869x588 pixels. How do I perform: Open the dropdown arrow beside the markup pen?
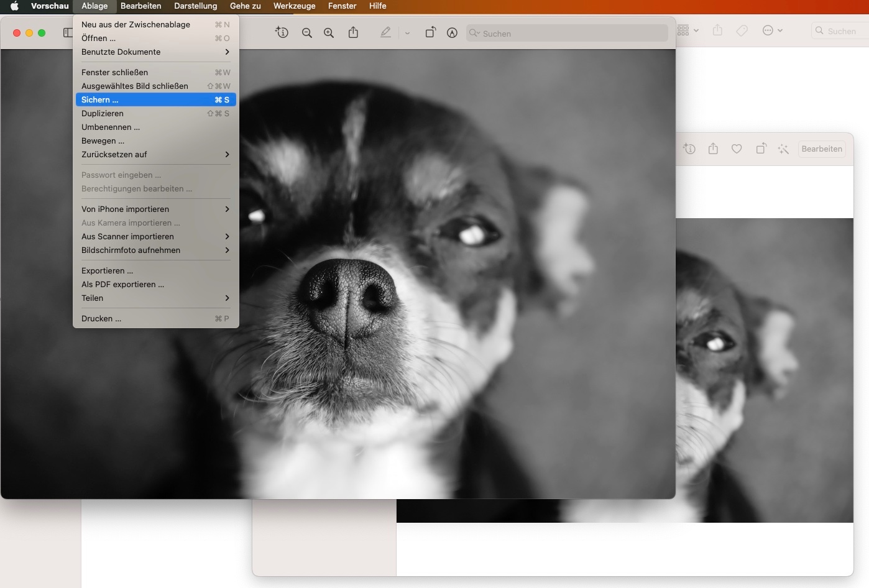coord(407,33)
